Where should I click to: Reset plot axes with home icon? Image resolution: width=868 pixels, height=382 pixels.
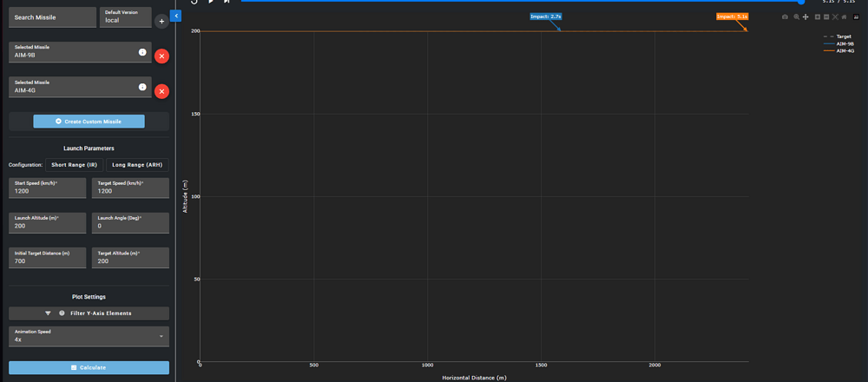point(845,17)
